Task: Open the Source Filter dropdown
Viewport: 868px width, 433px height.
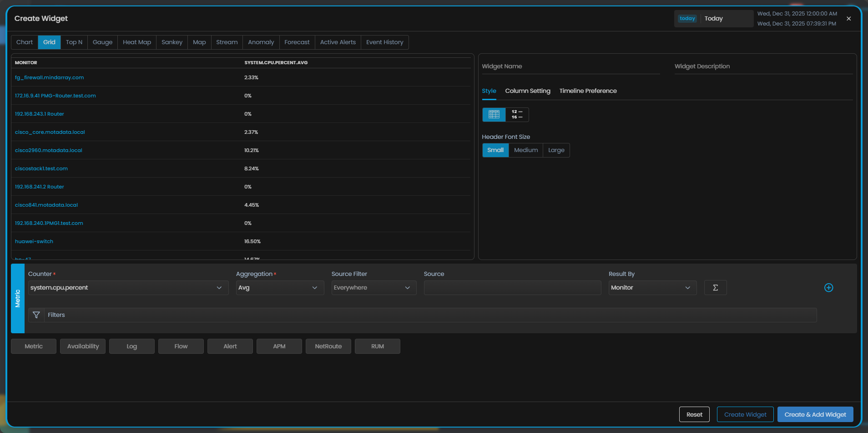Action: 373,288
